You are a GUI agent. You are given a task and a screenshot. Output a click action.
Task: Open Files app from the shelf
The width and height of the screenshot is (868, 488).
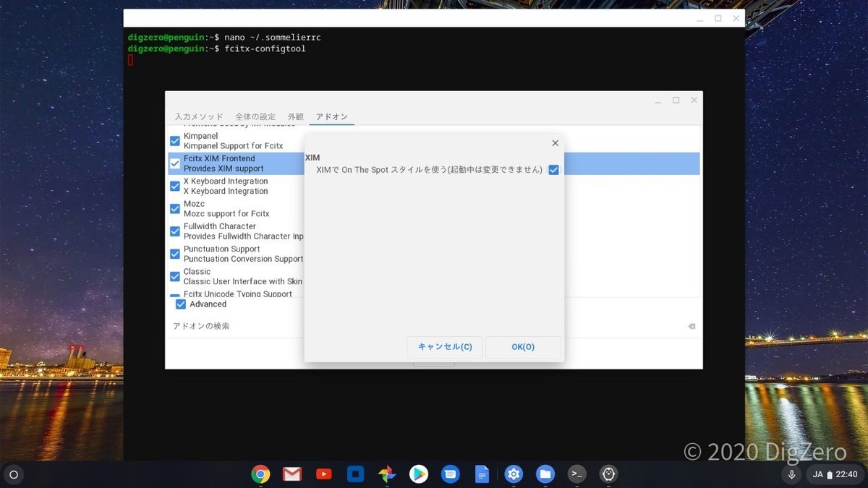point(545,474)
